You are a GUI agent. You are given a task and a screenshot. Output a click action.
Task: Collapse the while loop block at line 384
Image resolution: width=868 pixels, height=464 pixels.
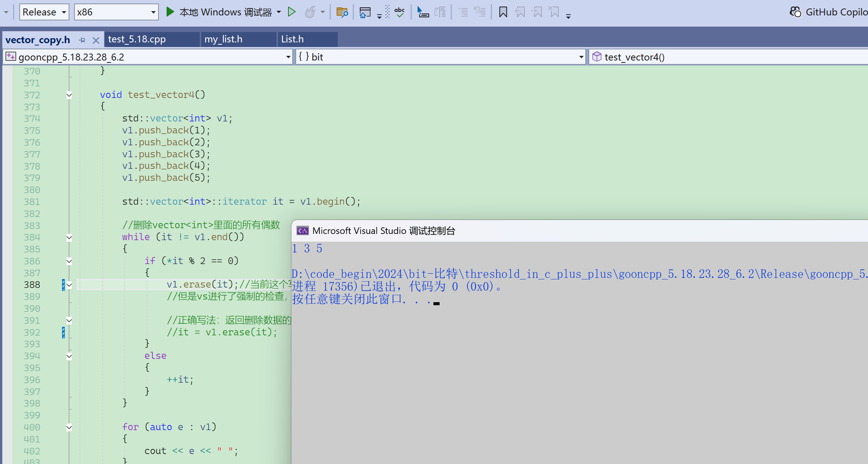pos(69,237)
